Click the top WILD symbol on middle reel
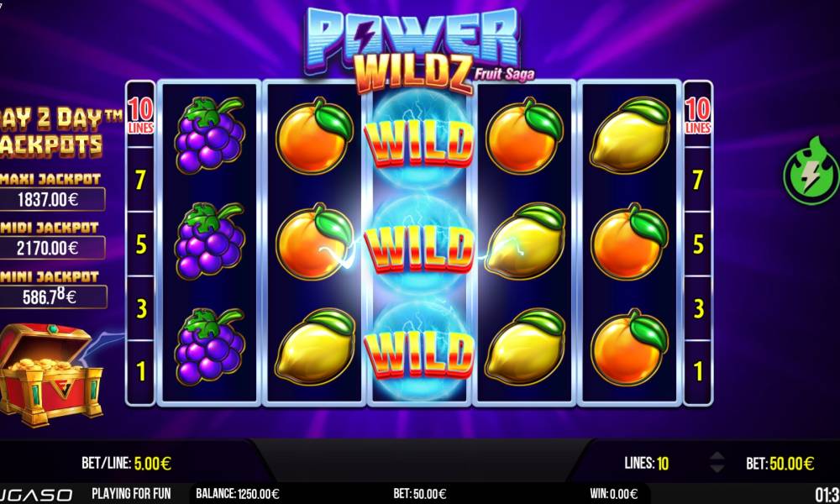The height and width of the screenshot is (504, 840). [x=419, y=143]
